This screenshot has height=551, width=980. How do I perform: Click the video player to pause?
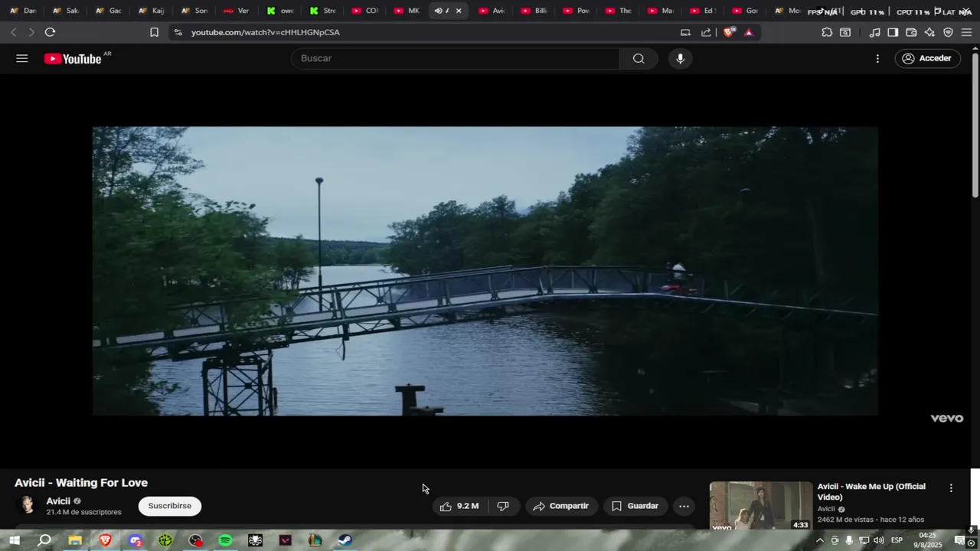[485, 271]
